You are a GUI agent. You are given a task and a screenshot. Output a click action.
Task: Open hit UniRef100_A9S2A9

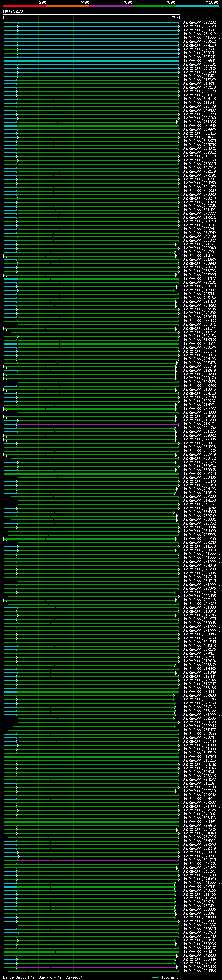[x=199, y=72]
